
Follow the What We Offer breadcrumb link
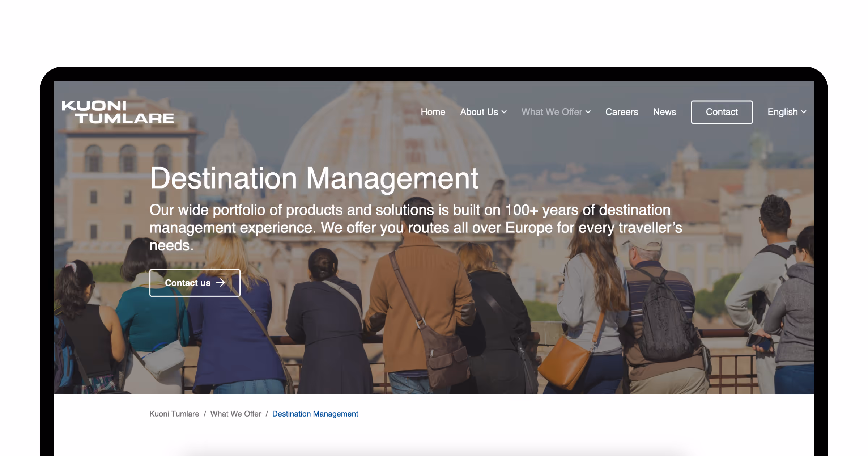click(x=235, y=414)
